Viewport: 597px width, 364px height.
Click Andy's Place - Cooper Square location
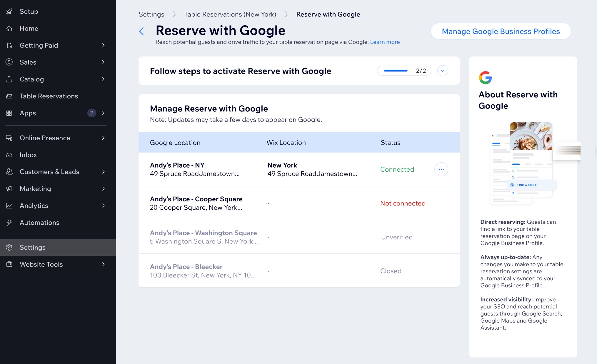coord(196,203)
